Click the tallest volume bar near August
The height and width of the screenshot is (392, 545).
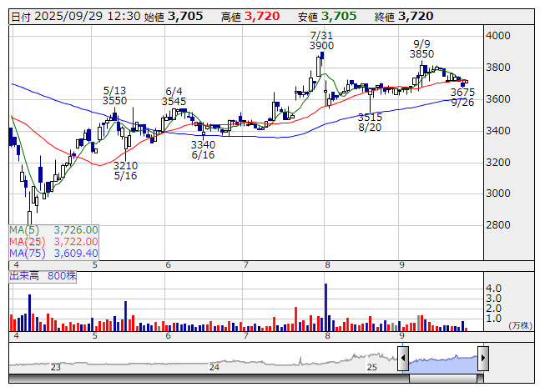coord(325,307)
